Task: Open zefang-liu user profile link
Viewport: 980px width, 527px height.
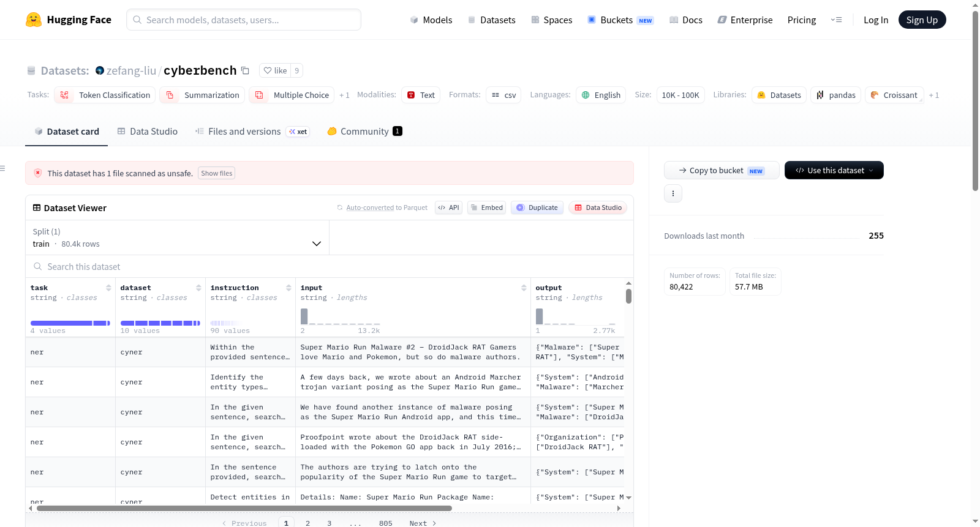Action: pyautogui.click(x=131, y=70)
